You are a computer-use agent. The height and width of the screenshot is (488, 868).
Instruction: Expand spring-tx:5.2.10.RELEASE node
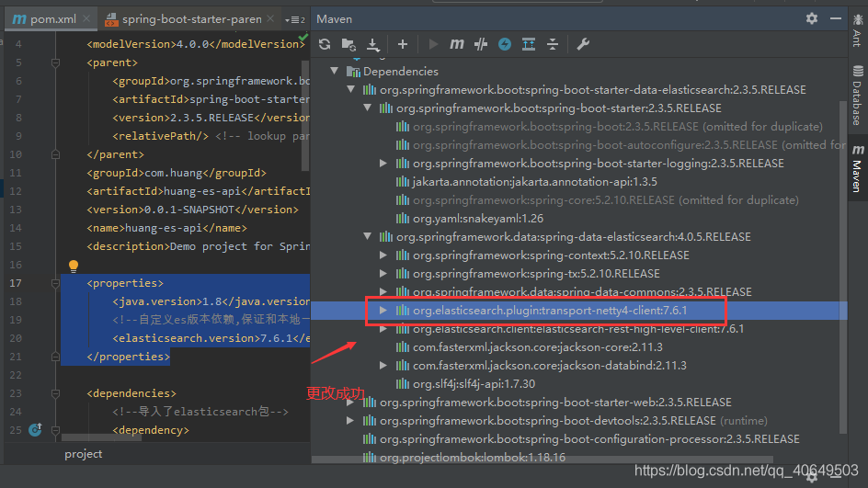pyautogui.click(x=383, y=273)
